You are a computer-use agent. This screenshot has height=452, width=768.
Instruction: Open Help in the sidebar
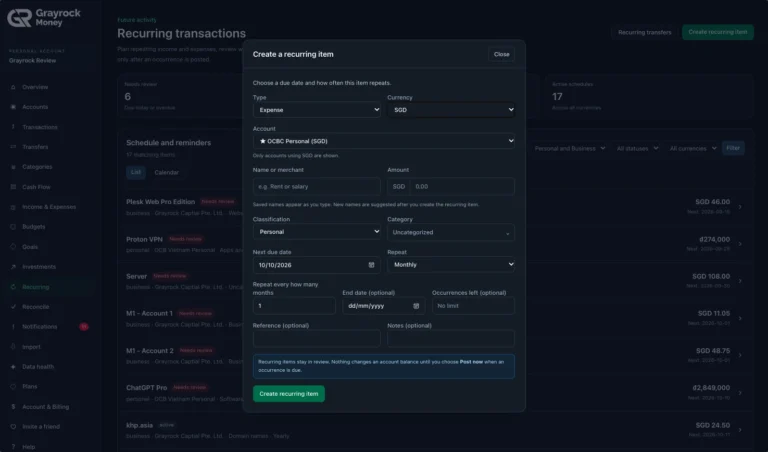[28, 447]
